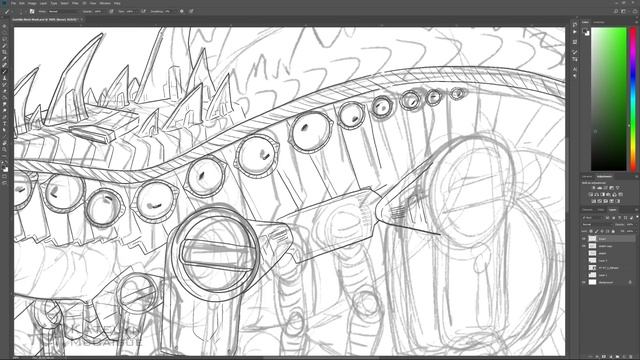Open the layer Fill field
This screenshot has height=360, width=640.
(x=630, y=231)
